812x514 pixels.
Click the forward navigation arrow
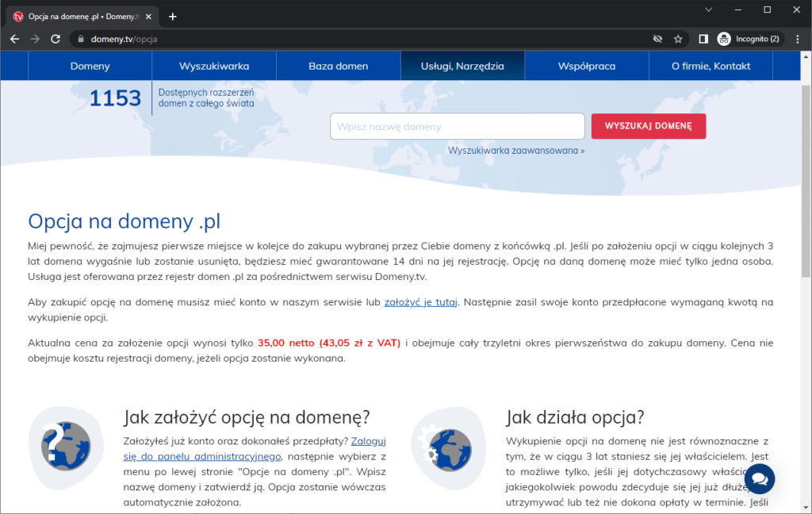click(x=34, y=37)
